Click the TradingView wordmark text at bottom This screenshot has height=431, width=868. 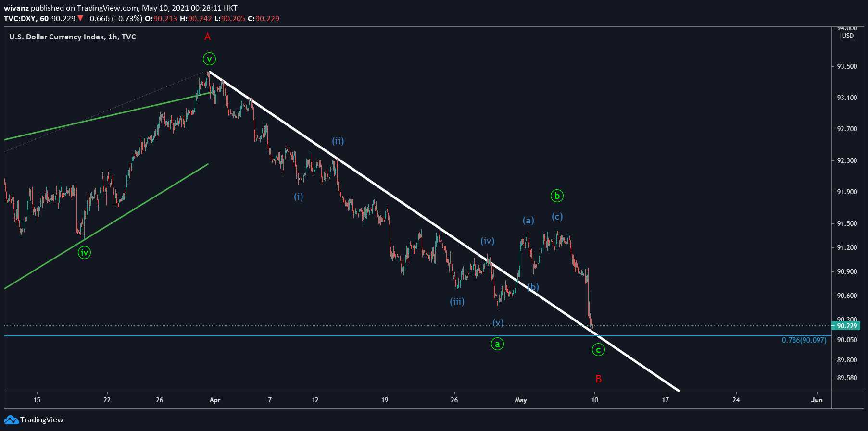(x=42, y=420)
